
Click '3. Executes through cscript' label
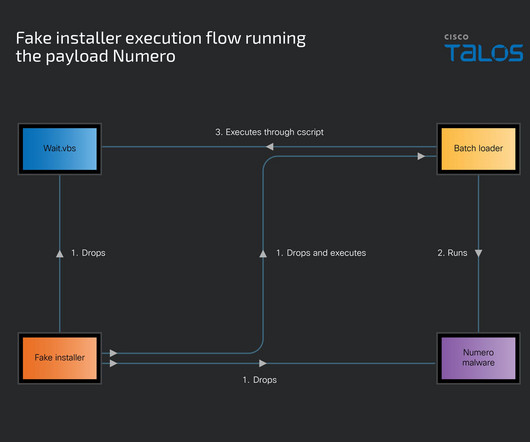click(269, 132)
